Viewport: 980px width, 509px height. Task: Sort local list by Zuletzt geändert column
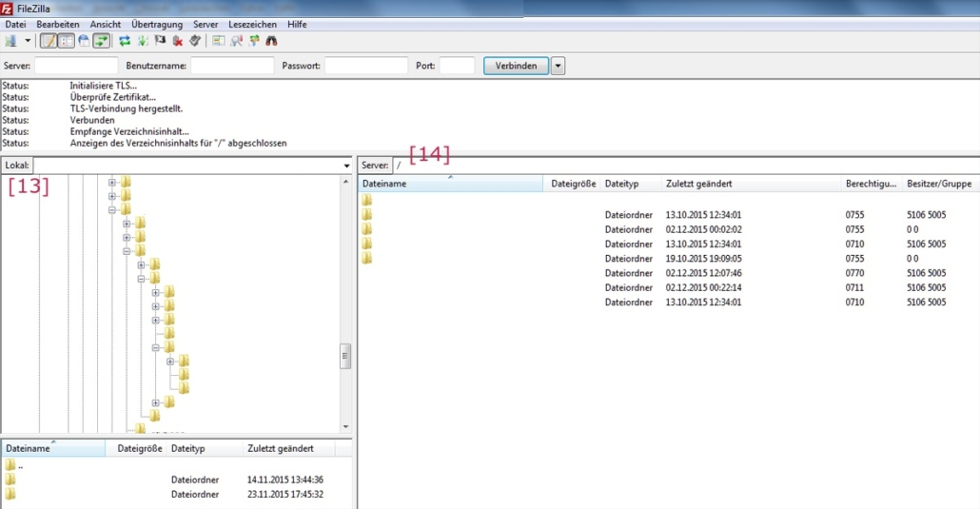click(288, 448)
